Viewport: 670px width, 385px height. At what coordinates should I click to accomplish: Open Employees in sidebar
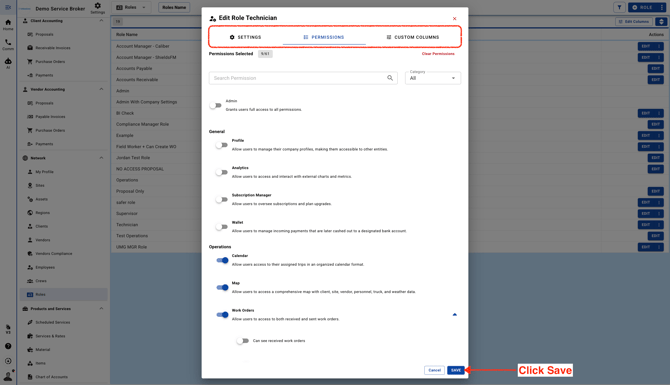coord(45,267)
